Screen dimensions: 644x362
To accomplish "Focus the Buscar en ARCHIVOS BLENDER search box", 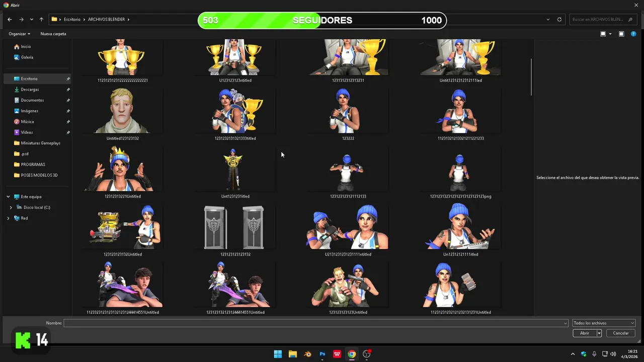I will click(x=603, y=19).
